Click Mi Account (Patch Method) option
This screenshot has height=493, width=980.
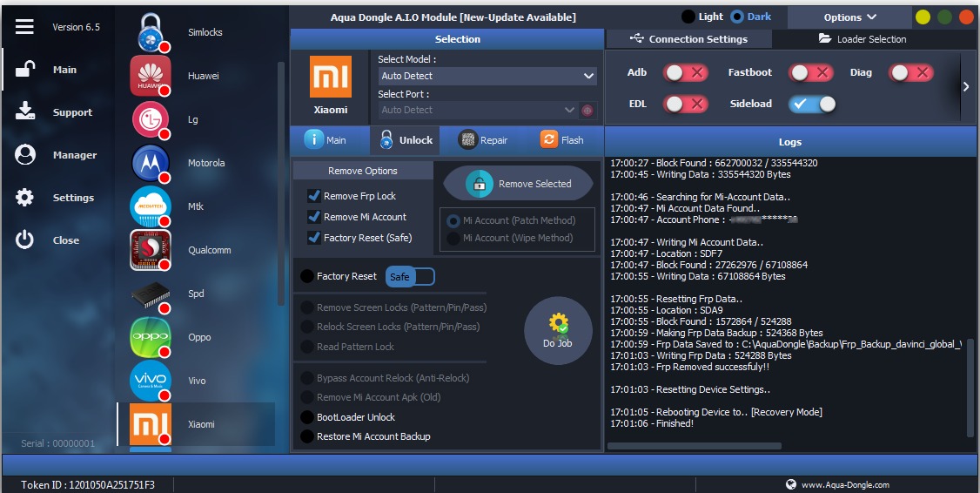[x=511, y=221]
